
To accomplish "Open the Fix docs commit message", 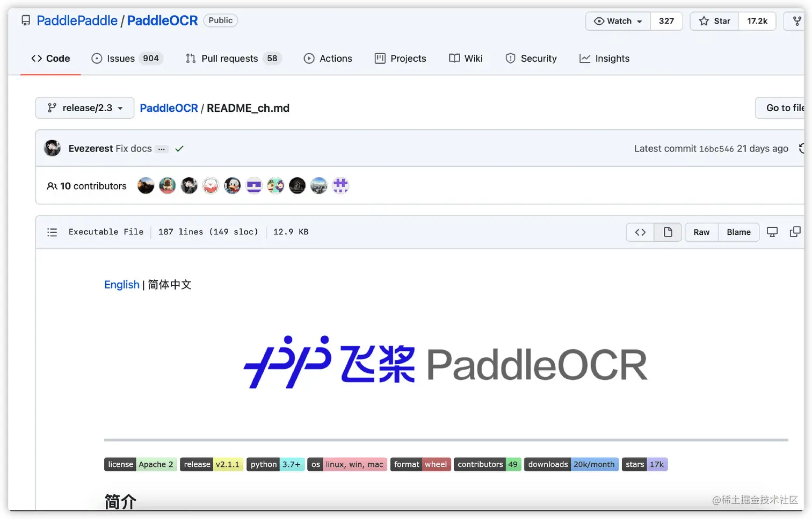I will click(134, 148).
